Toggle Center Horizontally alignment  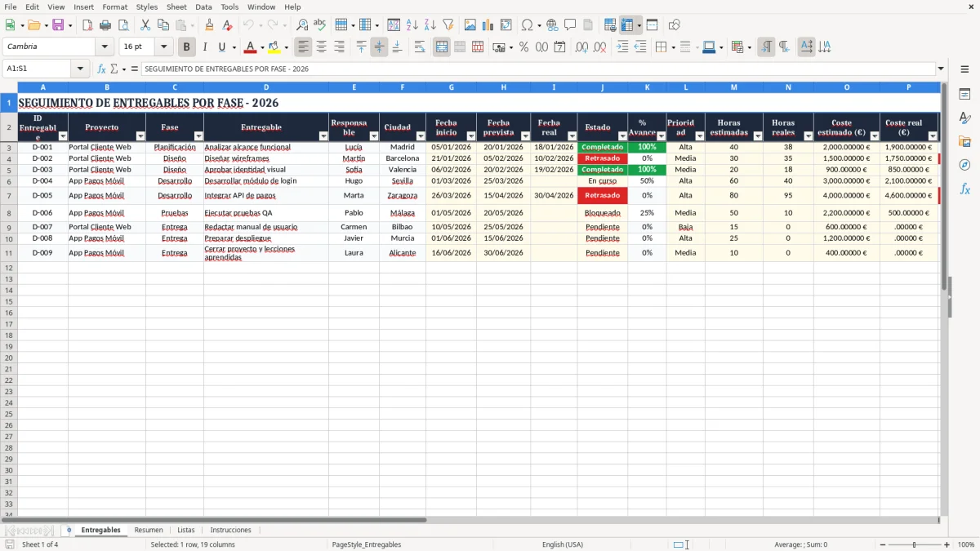(321, 47)
